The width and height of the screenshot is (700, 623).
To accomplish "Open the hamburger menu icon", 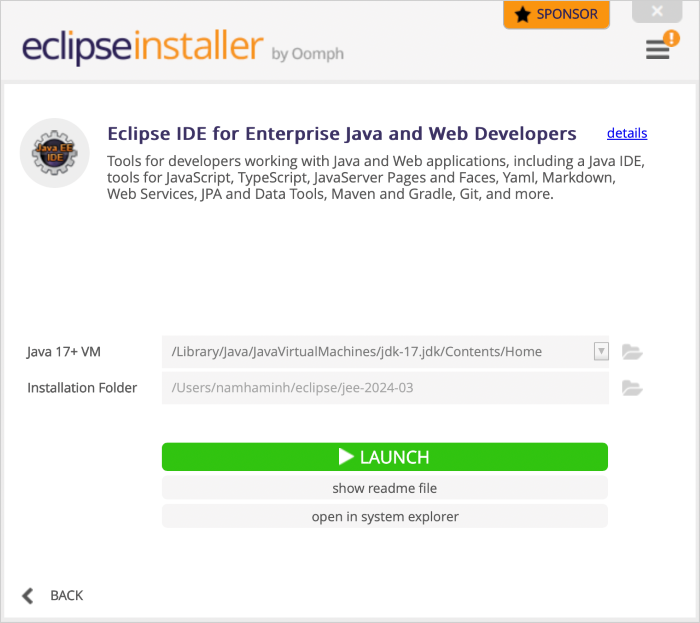I will tap(657, 50).
